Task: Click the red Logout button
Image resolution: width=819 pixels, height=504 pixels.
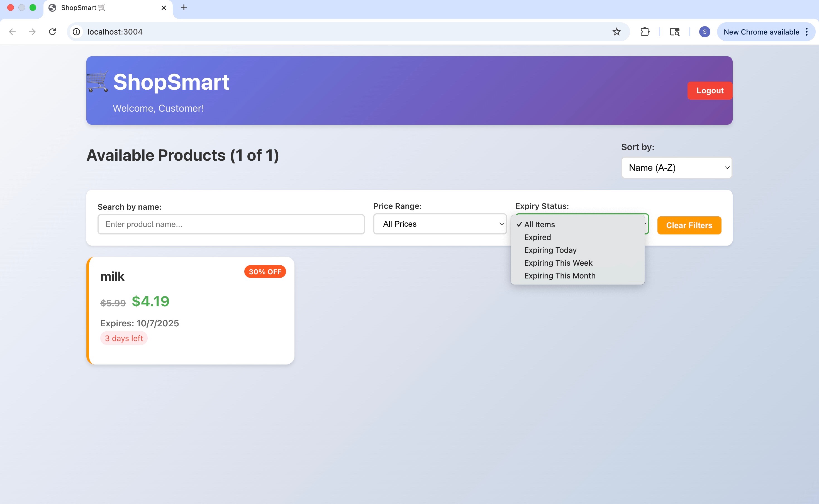Action: click(710, 91)
